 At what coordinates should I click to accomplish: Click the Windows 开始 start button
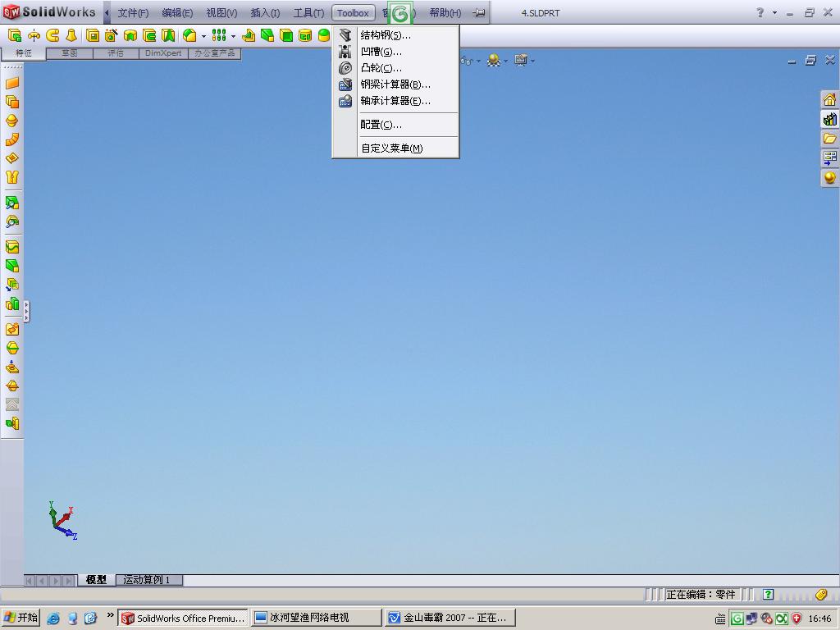click(x=21, y=618)
